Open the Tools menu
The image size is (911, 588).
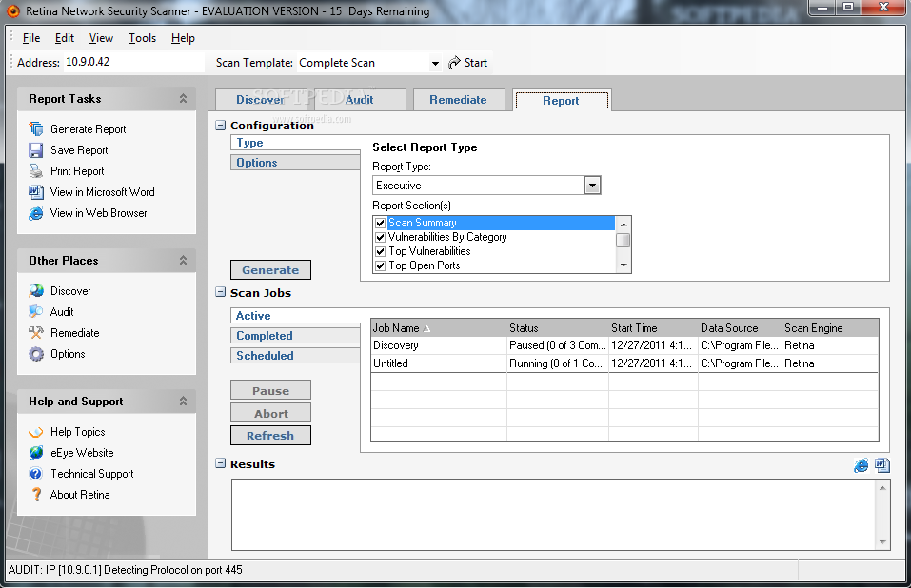(143, 38)
